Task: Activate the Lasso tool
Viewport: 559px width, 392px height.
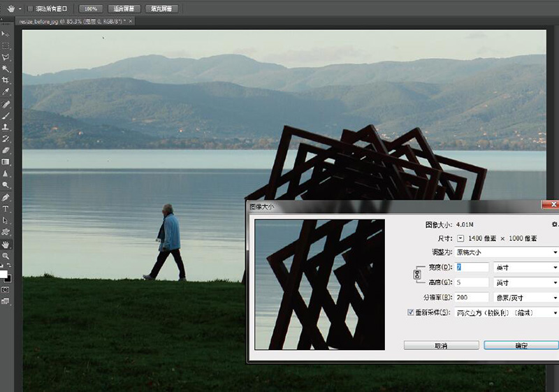Action: pos(6,57)
